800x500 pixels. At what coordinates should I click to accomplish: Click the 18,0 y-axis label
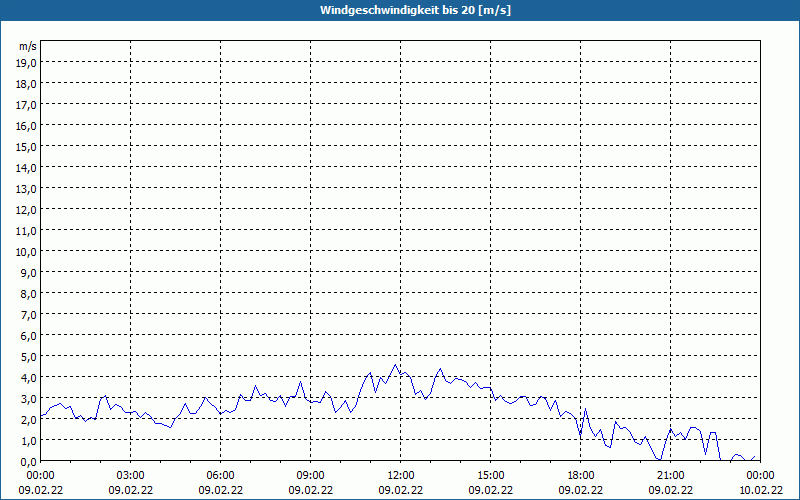point(27,84)
